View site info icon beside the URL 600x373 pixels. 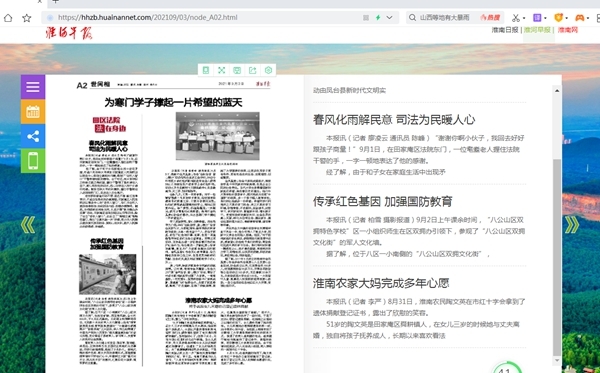[x=50, y=18]
